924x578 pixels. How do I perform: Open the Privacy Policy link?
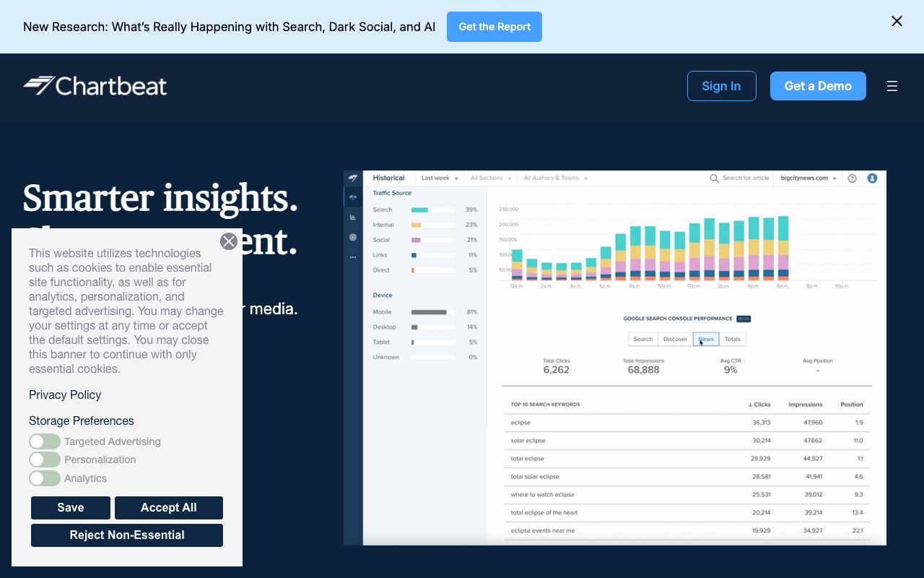pos(65,394)
